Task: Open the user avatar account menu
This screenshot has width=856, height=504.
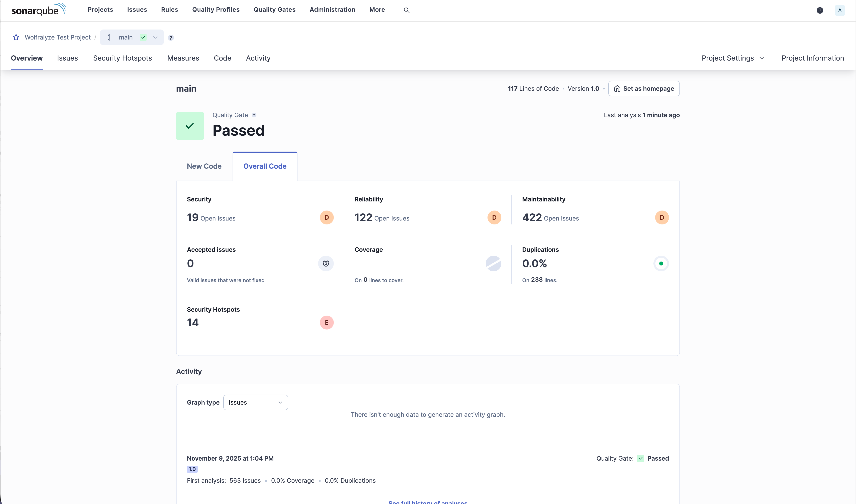Action: tap(839, 10)
